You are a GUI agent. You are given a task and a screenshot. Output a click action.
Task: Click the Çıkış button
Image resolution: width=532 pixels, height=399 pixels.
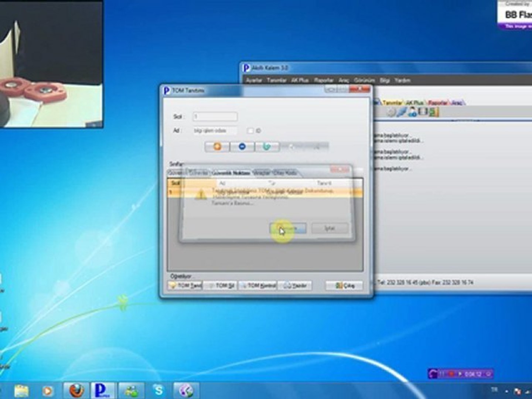[x=344, y=286]
